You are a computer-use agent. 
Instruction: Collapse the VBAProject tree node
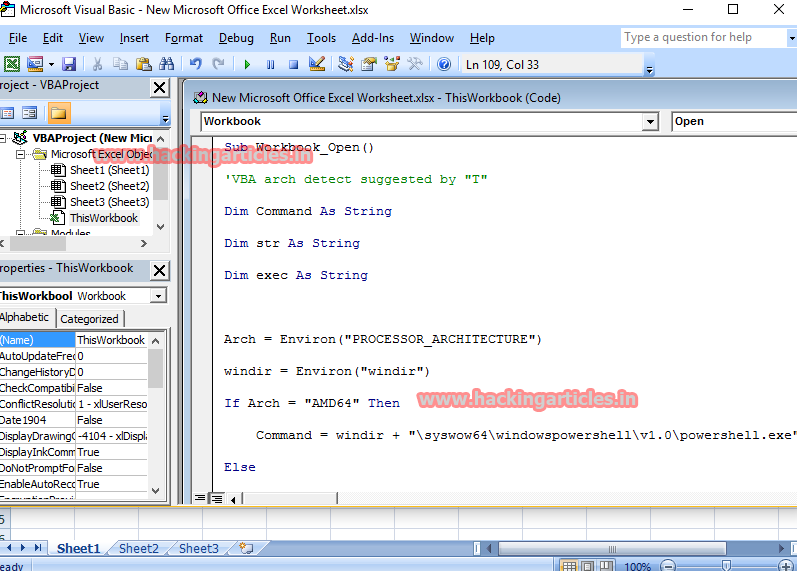click(3, 138)
